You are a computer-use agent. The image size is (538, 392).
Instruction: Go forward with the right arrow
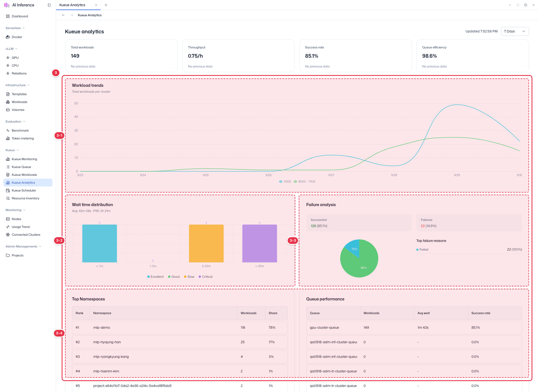coord(72,15)
